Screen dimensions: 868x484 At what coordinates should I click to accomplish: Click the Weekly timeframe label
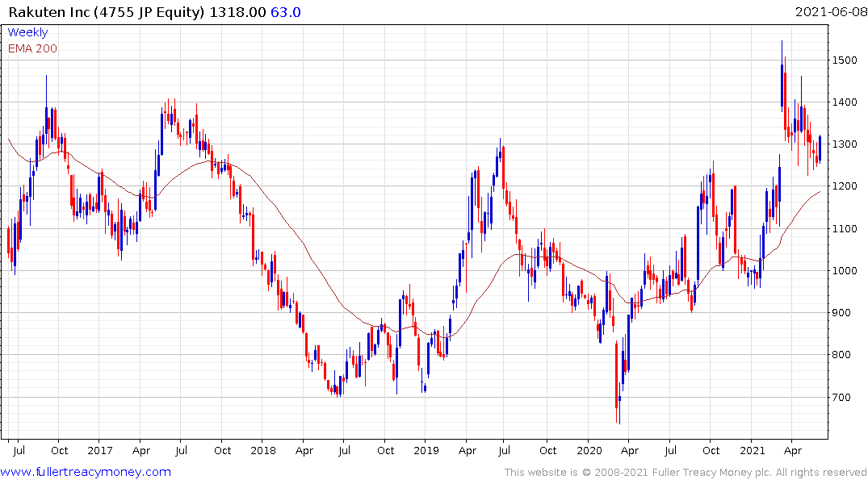[x=27, y=32]
